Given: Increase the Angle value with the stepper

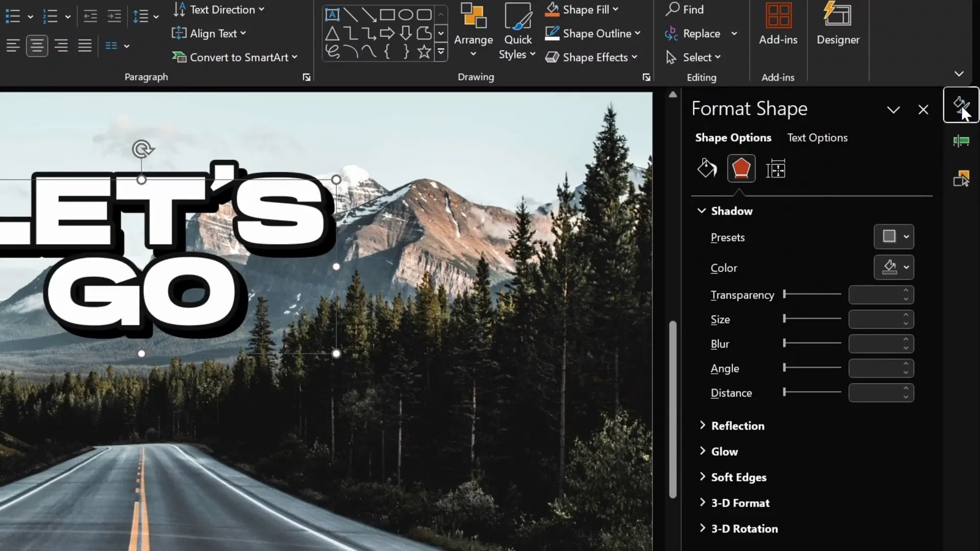Looking at the screenshot, I should 906,364.
